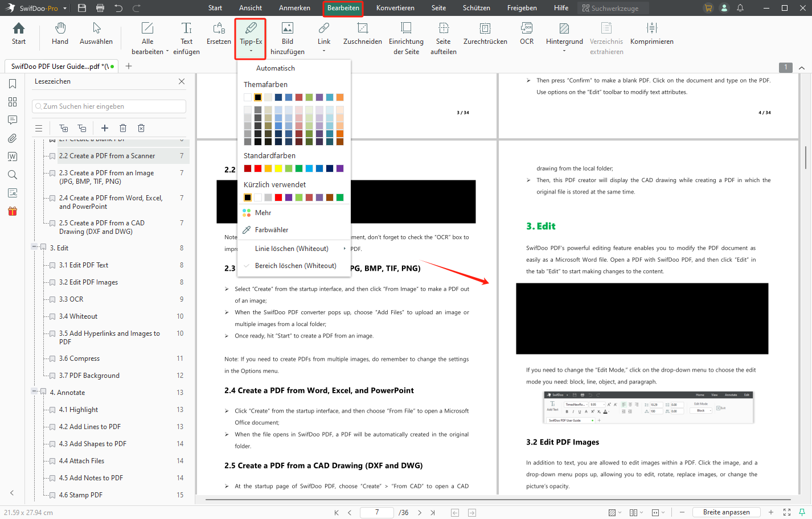812x519 pixels.
Task: Open the Ersetzen replace tool
Action: [219, 34]
